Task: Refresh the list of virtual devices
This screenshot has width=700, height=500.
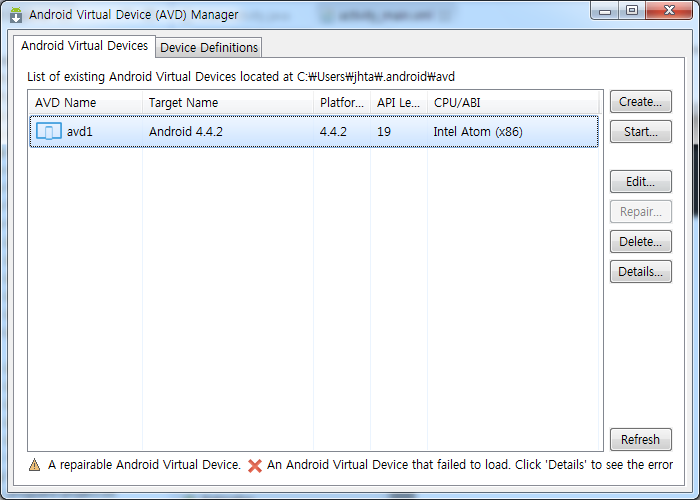Action: pos(641,440)
